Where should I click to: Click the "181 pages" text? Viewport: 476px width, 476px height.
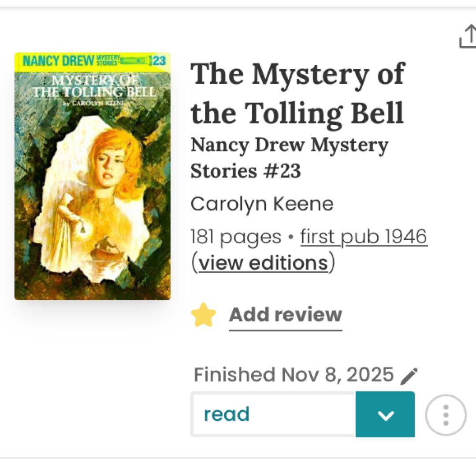tap(236, 237)
